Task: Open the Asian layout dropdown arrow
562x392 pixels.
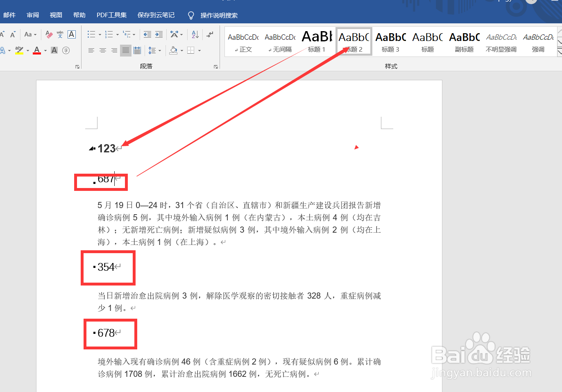Action: coord(181,35)
